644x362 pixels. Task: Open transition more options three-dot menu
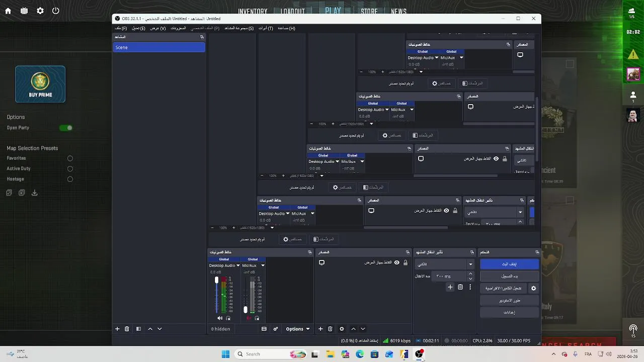click(470, 287)
